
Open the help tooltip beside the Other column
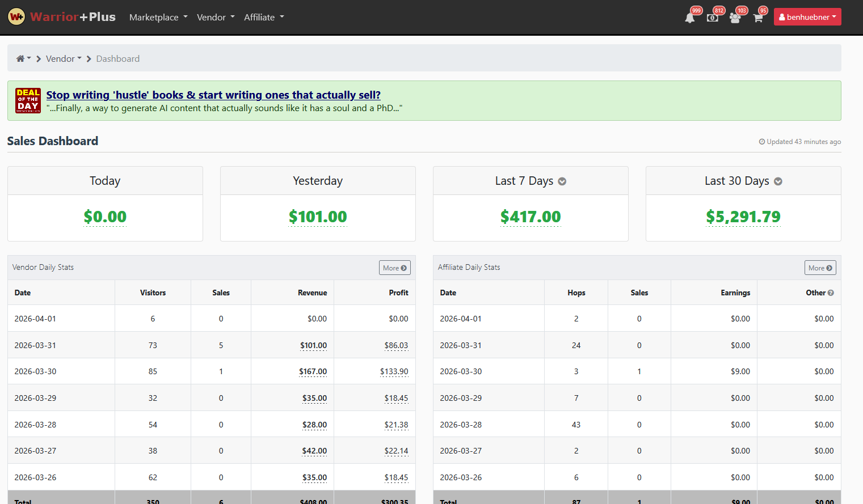830,293
